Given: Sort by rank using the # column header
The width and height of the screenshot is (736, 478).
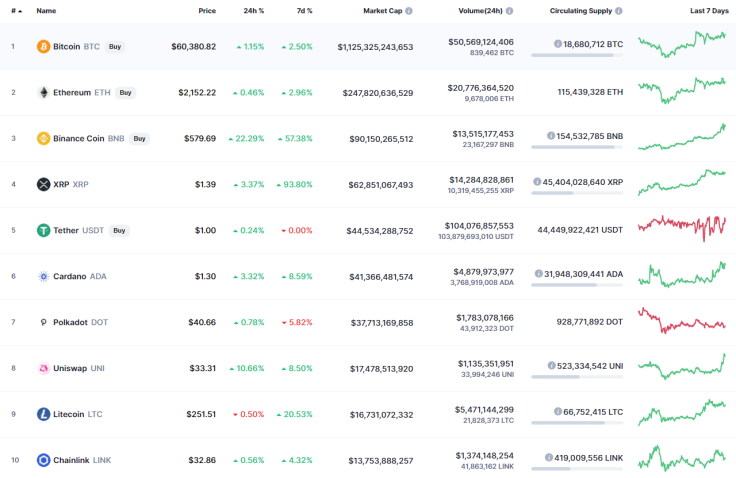Looking at the screenshot, I should 16,11.
